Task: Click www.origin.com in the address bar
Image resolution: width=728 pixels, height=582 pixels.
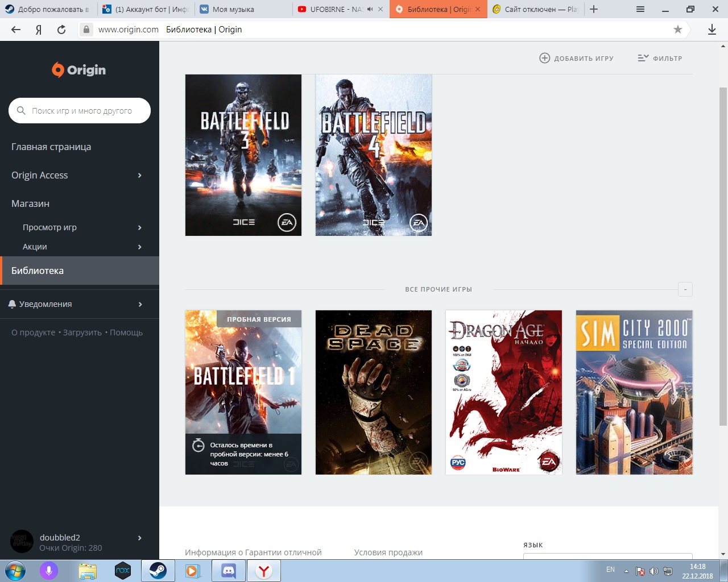Action: pos(129,30)
